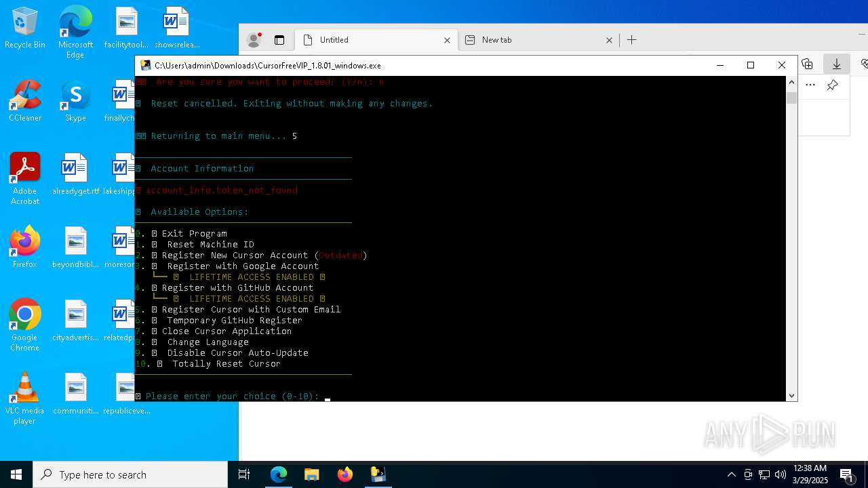Screen dimensions: 868x488
Task: Open republiceve image file on desktop
Action: point(126,394)
